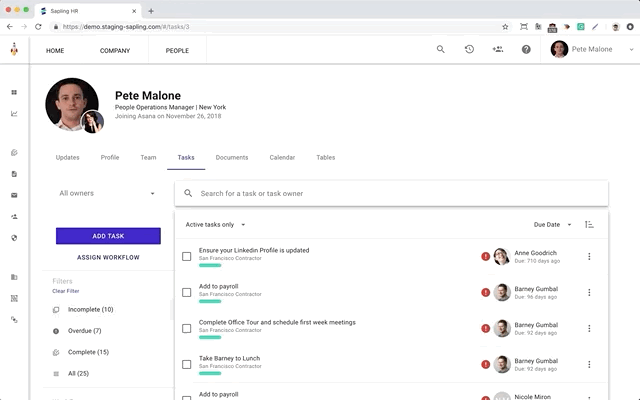Mark Complete Office Tour task checkbox
Viewport: 640px width, 400px height.
click(x=186, y=328)
